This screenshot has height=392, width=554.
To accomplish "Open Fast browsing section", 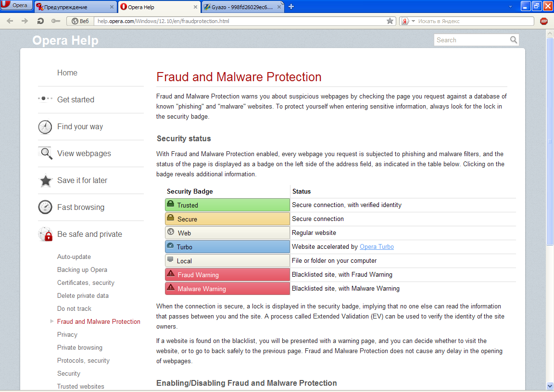I will 81,207.
